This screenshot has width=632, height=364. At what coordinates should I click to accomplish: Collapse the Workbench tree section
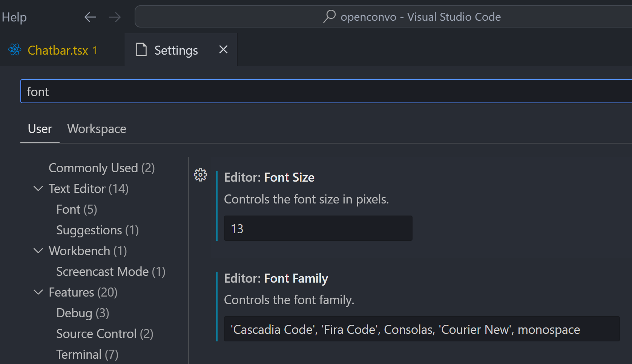pos(38,251)
